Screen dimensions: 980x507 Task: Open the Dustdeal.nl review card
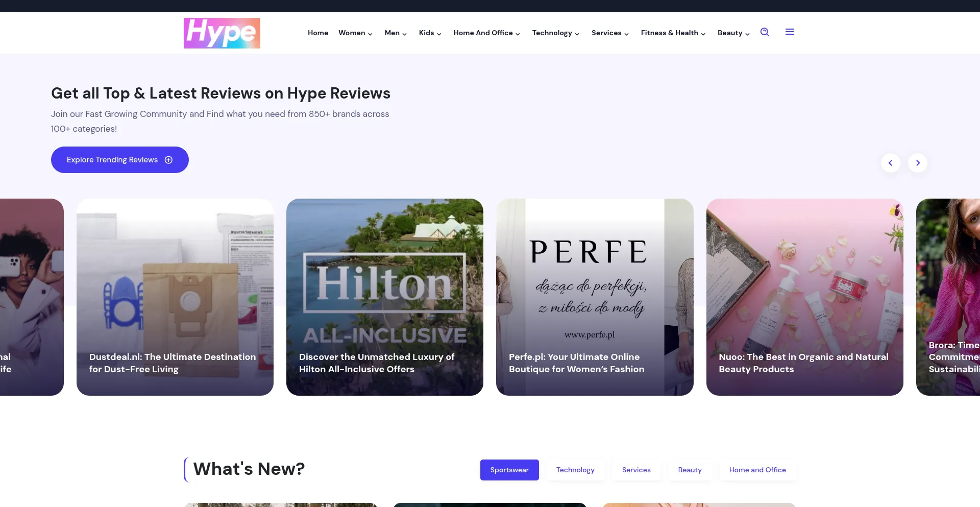tap(175, 297)
